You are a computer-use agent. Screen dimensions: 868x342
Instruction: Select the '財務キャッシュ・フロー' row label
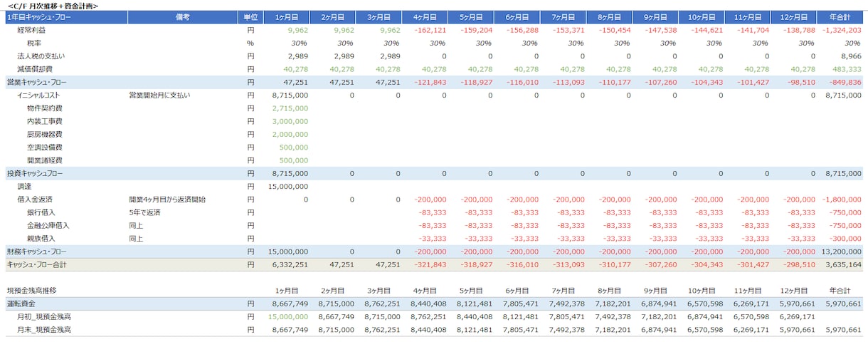pyautogui.click(x=36, y=252)
